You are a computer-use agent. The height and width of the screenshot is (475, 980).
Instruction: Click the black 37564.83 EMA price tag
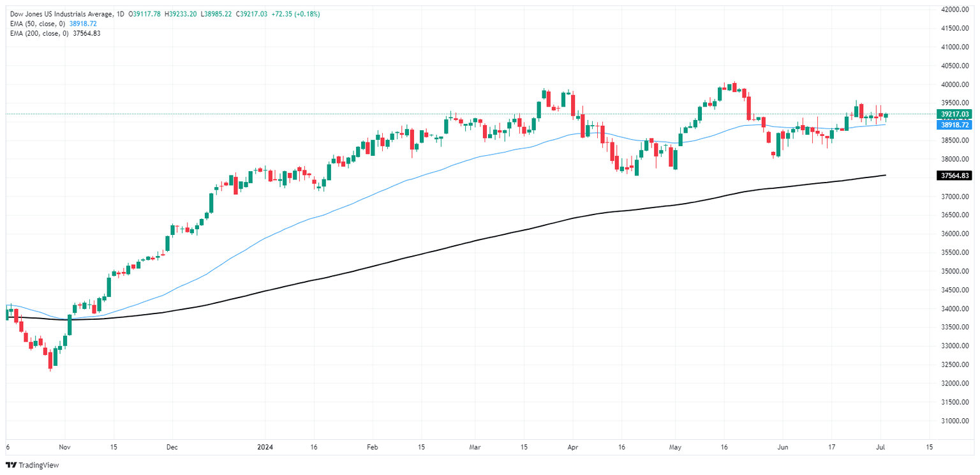coord(953,176)
